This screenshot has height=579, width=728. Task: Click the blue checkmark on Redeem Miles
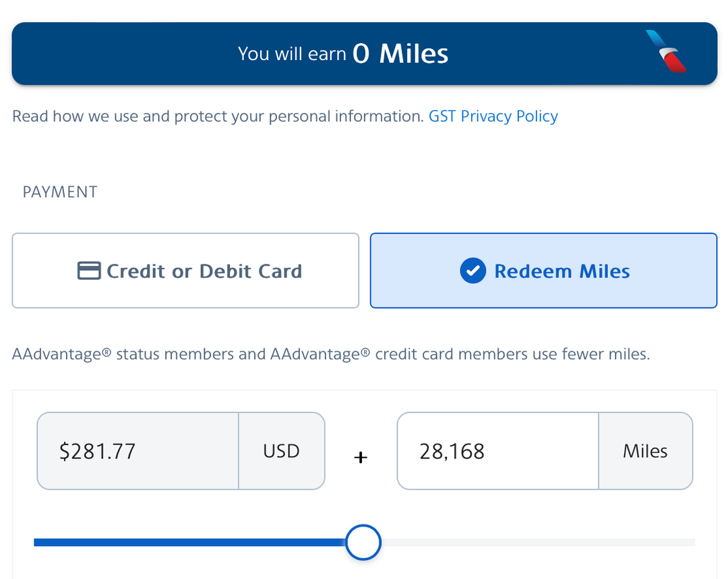[473, 270]
